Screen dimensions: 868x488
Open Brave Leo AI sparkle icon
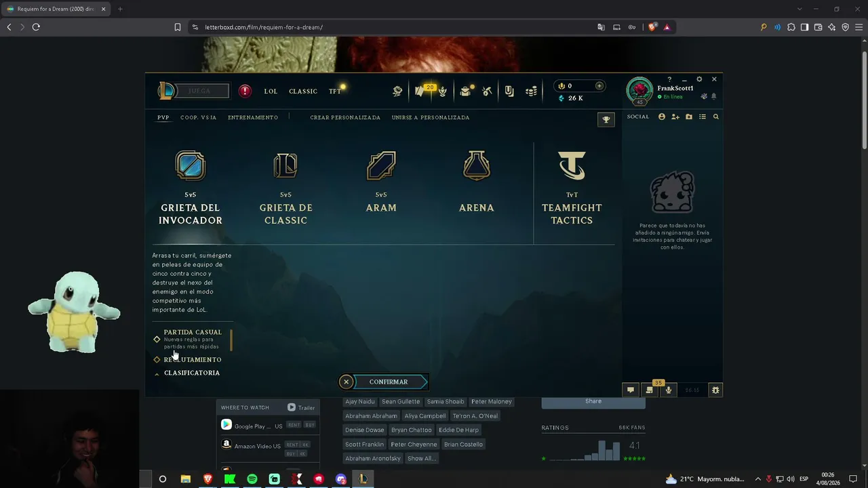pos(831,27)
